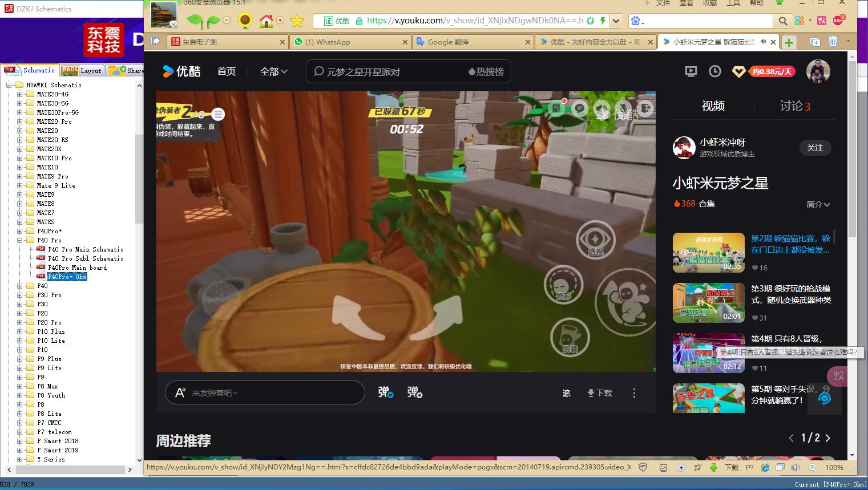This screenshot has width=868, height=490.
Task: Open the browser home page icon
Action: pos(267,21)
